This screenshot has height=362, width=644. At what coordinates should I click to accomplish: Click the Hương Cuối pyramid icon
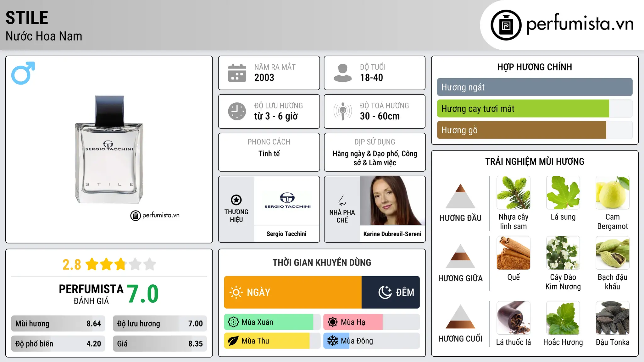[x=460, y=316]
